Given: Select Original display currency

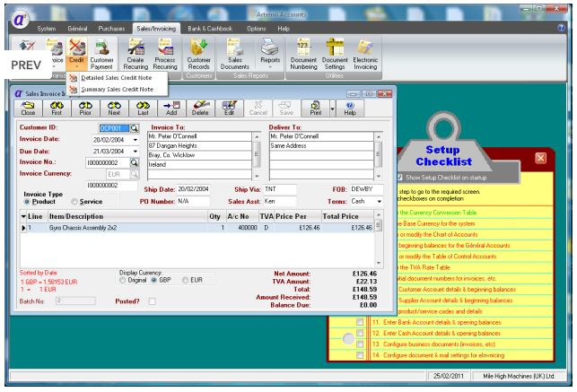Looking at the screenshot, I should click(123, 280).
